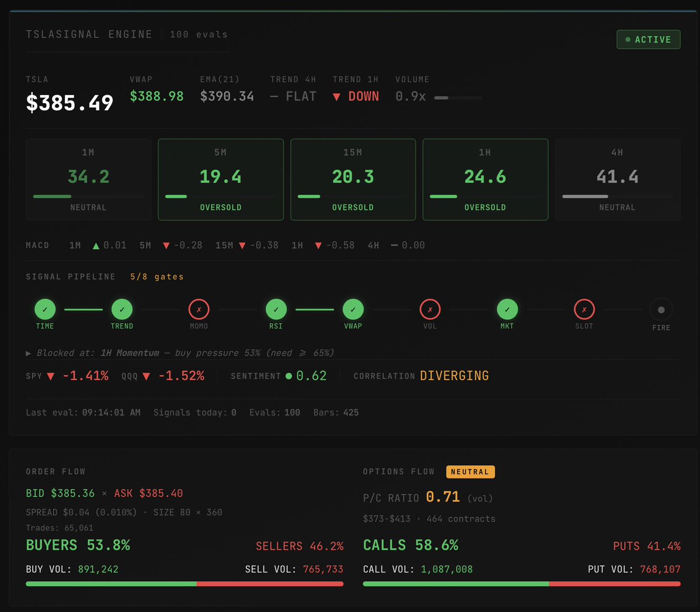The width and height of the screenshot is (700, 612).
Task: Click the P/C RATIO value 0.71
Action: tap(443, 497)
